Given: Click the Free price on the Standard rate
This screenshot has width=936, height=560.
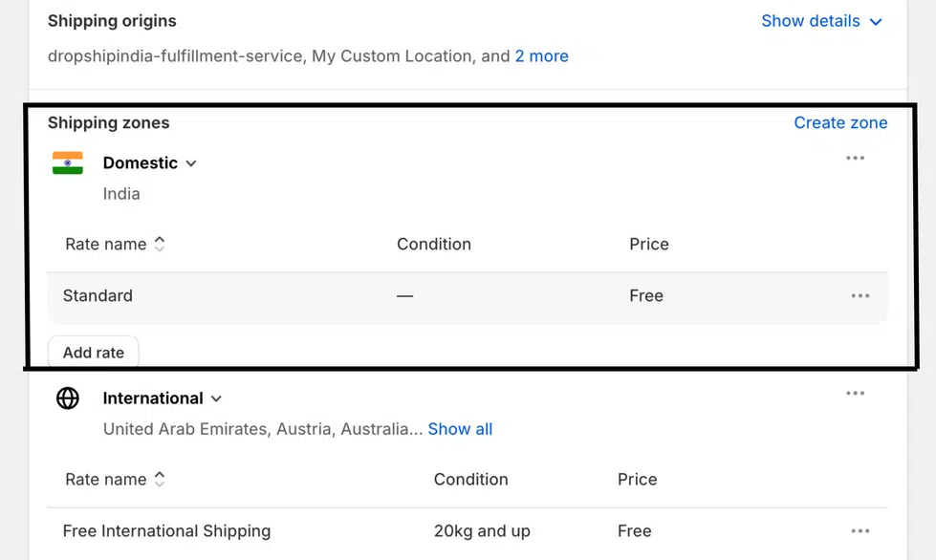Looking at the screenshot, I should 646,296.
